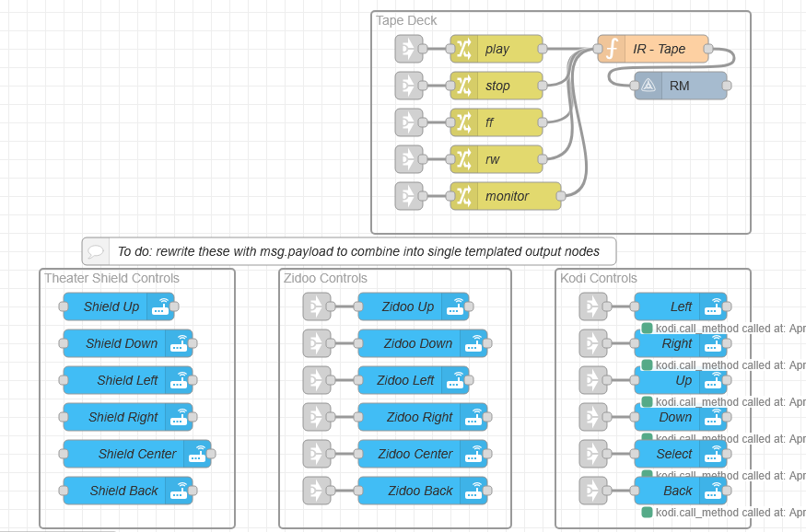
Task: Click the service call icon on Shield Up
Action: coord(160,306)
